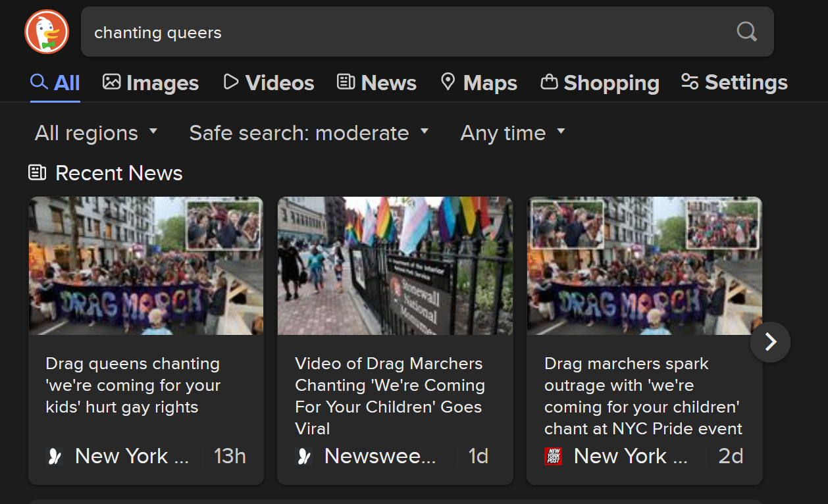This screenshot has height=504, width=828.
Task: Open the Videos tab
Action: pos(269,83)
